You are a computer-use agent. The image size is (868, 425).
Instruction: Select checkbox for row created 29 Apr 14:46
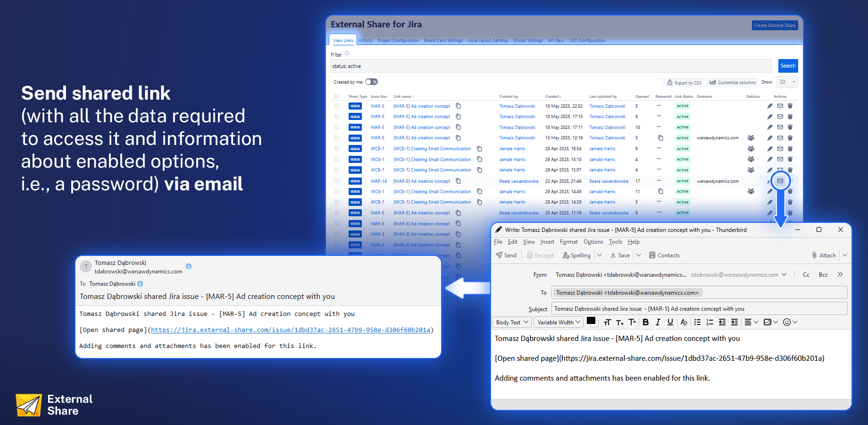337,191
